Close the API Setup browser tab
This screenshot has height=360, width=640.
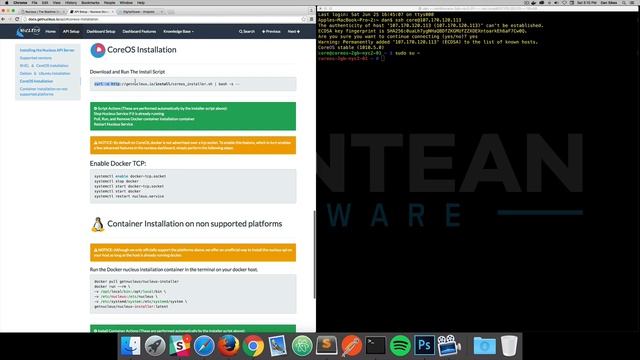pyautogui.click(x=112, y=12)
